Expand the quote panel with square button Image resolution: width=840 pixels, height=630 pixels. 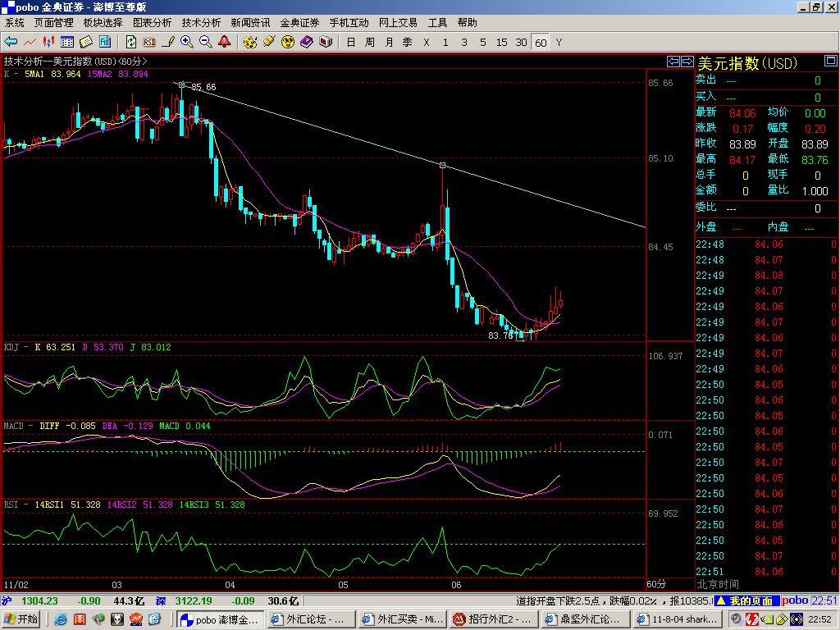pyautogui.click(x=831, y=62)
